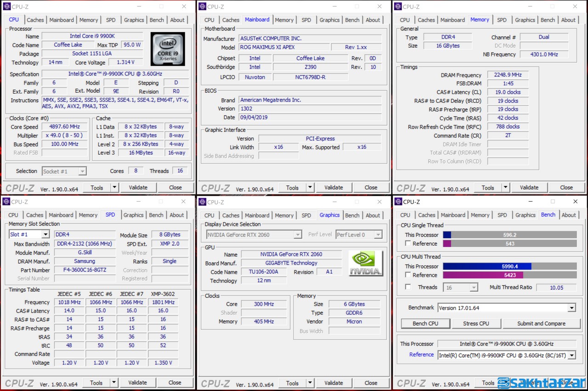Click Close button in Mainboard window
This screenshot has width=588, height=391.
371,187
